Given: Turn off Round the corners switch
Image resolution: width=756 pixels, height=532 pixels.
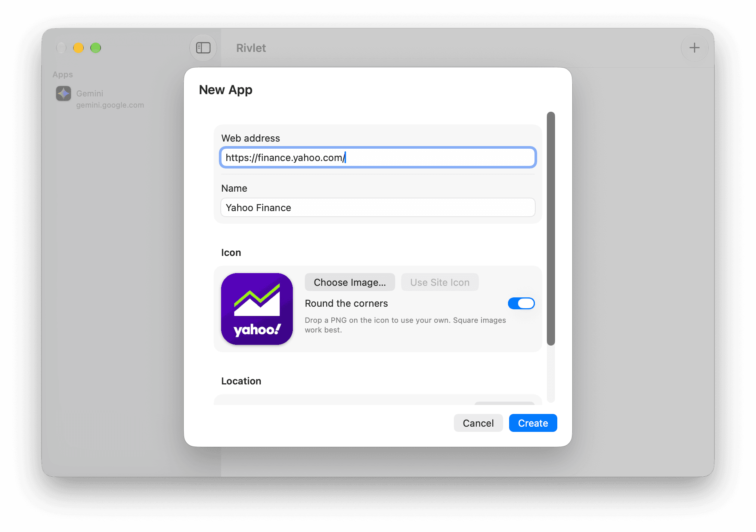Looking at the screenshot, I should tap(521, 303).
